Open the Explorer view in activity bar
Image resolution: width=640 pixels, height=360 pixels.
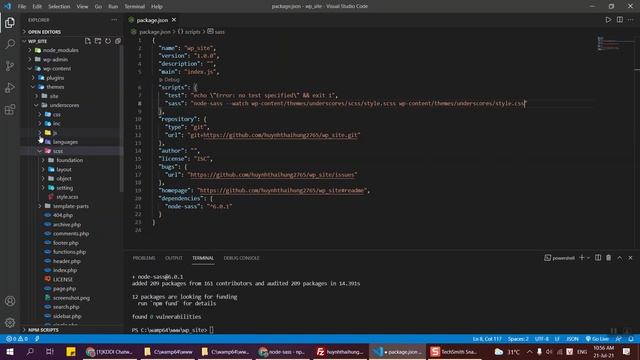click(x=10, y=22)
